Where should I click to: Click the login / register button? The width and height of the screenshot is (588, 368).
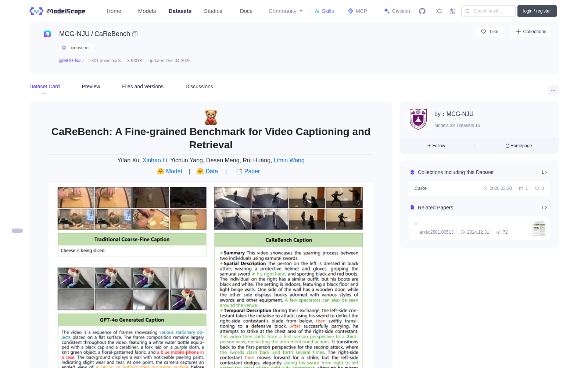click(537, 11)
